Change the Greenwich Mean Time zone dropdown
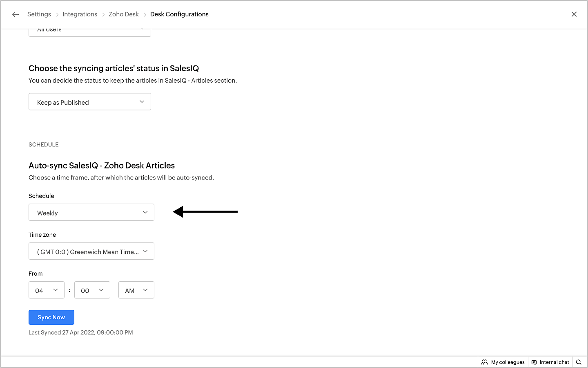Viewport: 588px width, 368px height. (91, 251)
